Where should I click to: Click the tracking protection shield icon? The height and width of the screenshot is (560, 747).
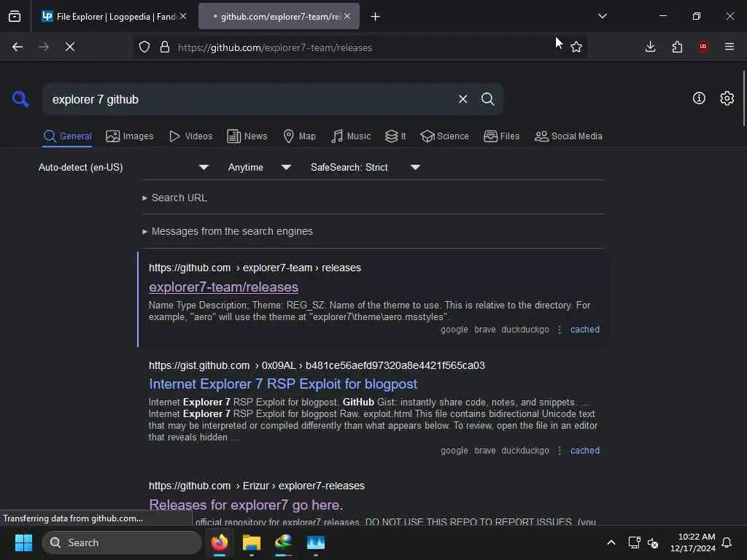point(144,47)
